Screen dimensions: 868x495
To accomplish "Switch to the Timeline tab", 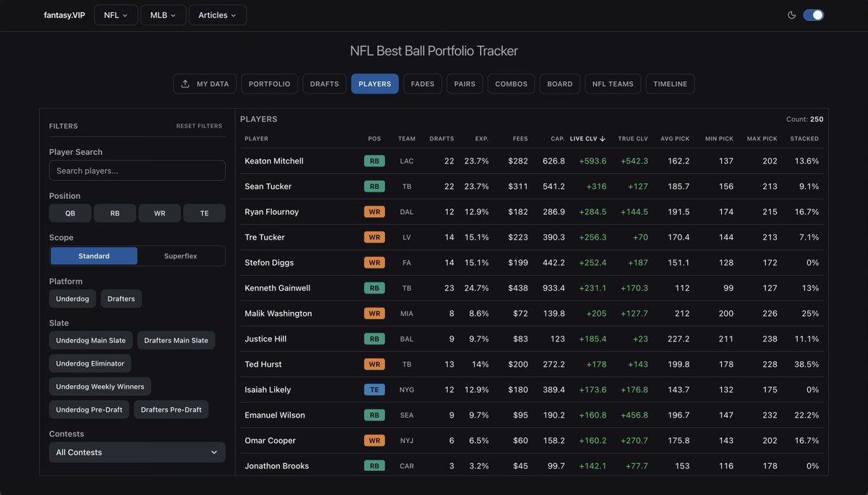I will [670, 84].
